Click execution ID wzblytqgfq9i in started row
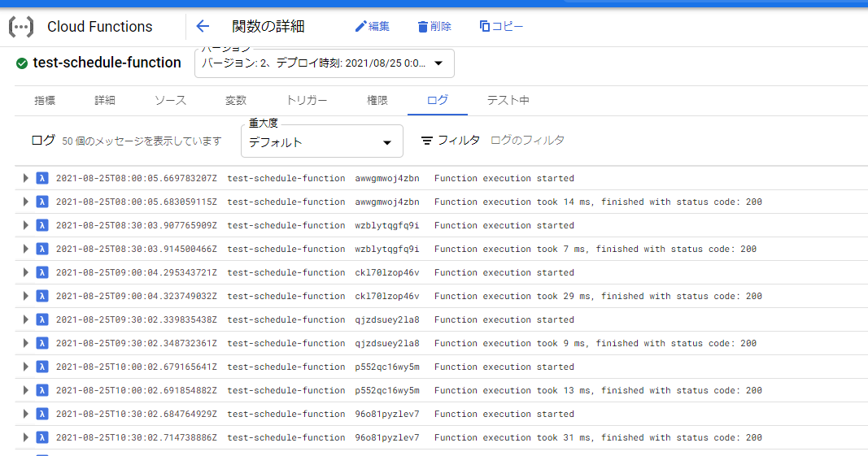This screenshot has width=868, height=456. pyautogui.click(x=387, y=225)
